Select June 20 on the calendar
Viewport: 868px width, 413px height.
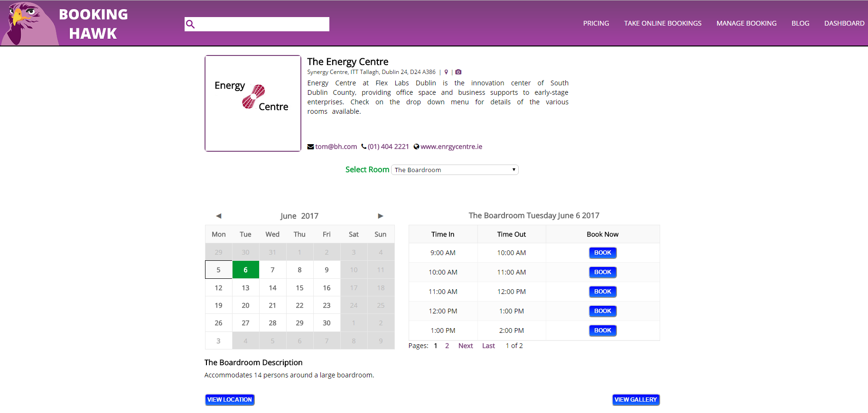246,305
